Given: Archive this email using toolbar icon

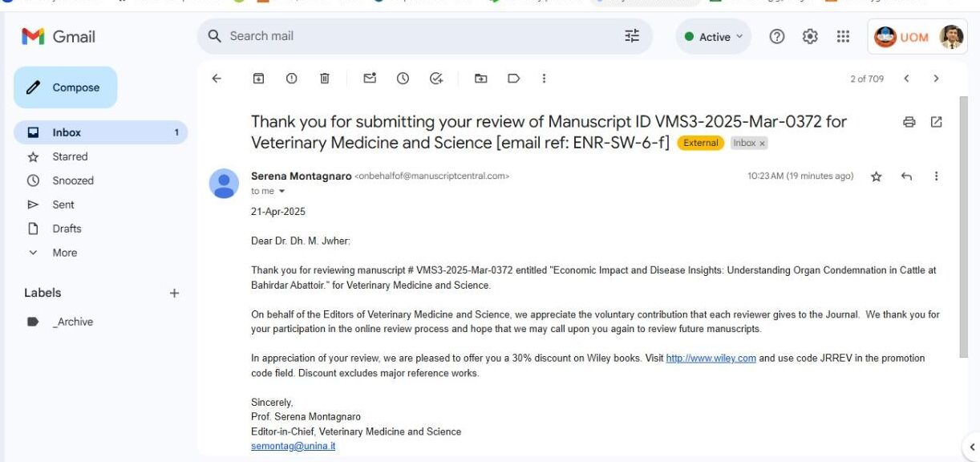Looking at the screenshot, I should (x=258, y=79).
